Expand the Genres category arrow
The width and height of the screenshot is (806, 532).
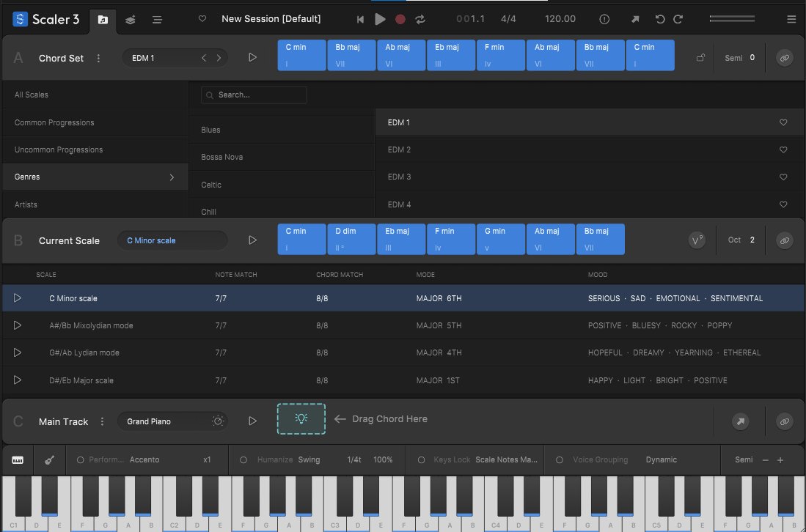(172, 177)
